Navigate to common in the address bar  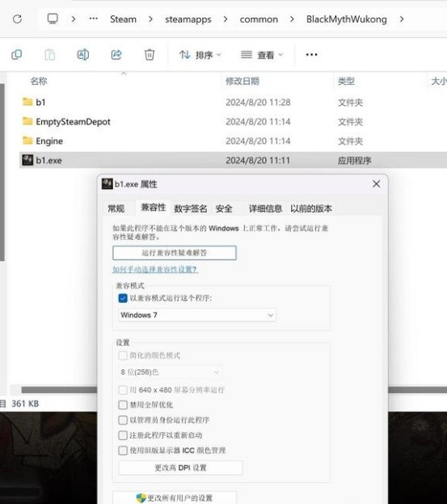(x=259, y=19)
